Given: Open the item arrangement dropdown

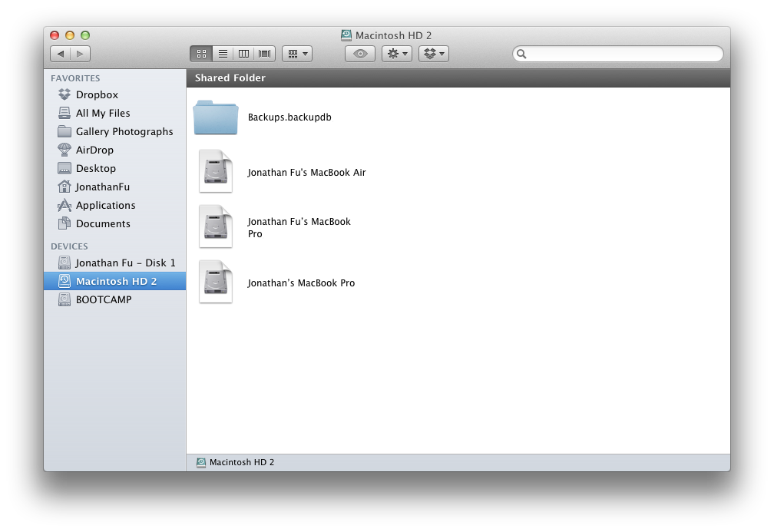Looking at the screenshot, I should 298,54.
